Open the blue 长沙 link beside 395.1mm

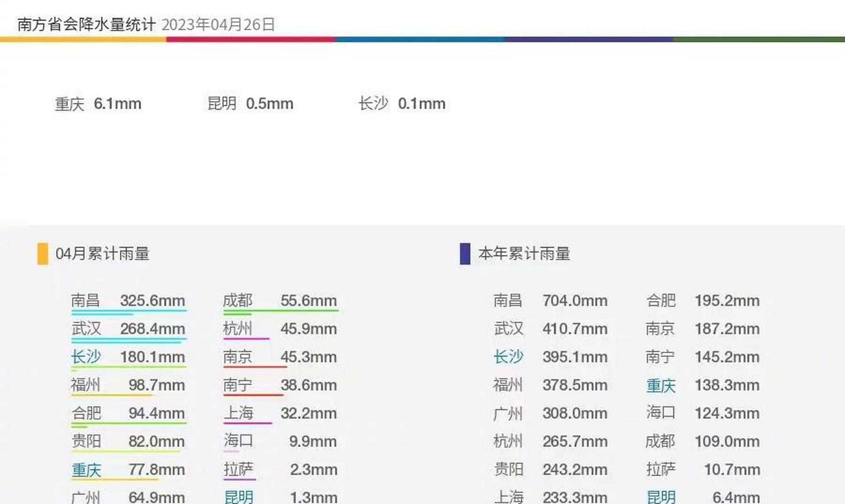point(508,357)
